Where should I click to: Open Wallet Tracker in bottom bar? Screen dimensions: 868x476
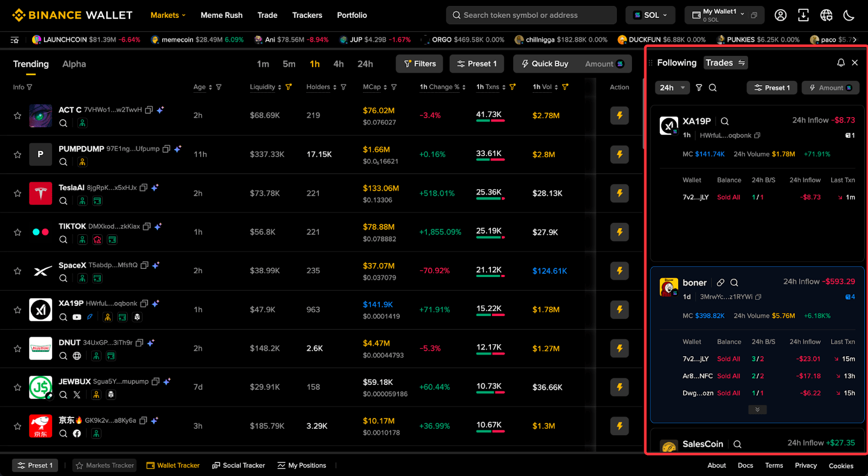click(x=173, y=465)
